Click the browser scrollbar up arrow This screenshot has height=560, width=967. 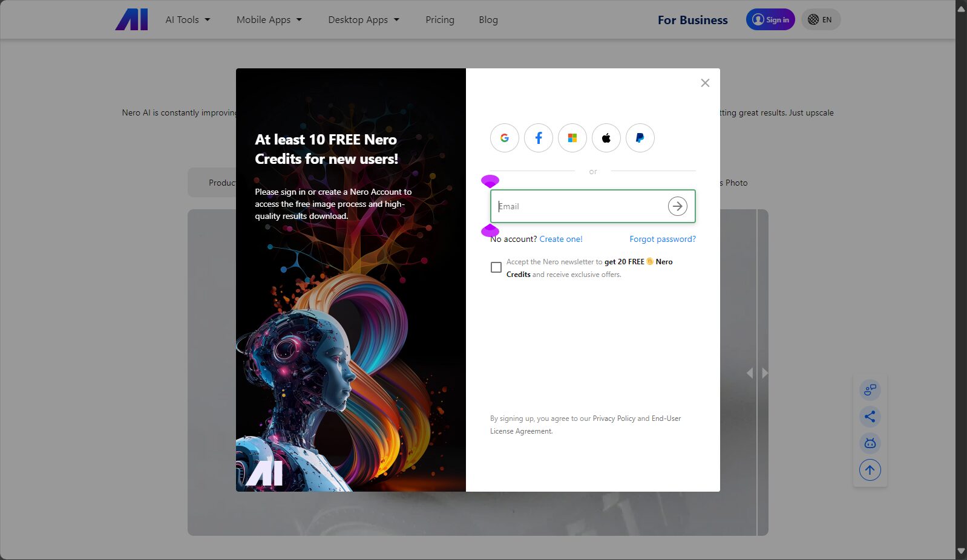(x=961, y=8)
